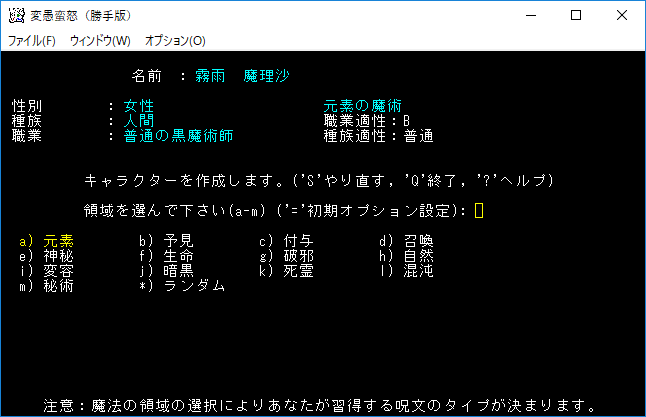Select realm option a) 元素

point(45,241)
